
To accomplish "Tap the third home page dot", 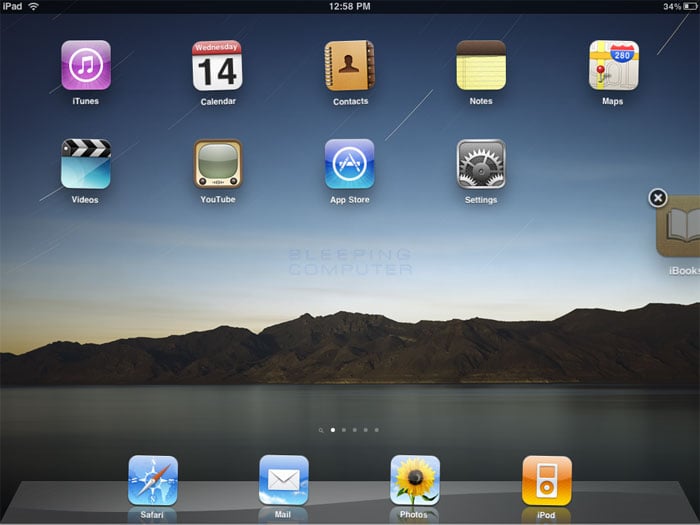I will tap(354, 430).
